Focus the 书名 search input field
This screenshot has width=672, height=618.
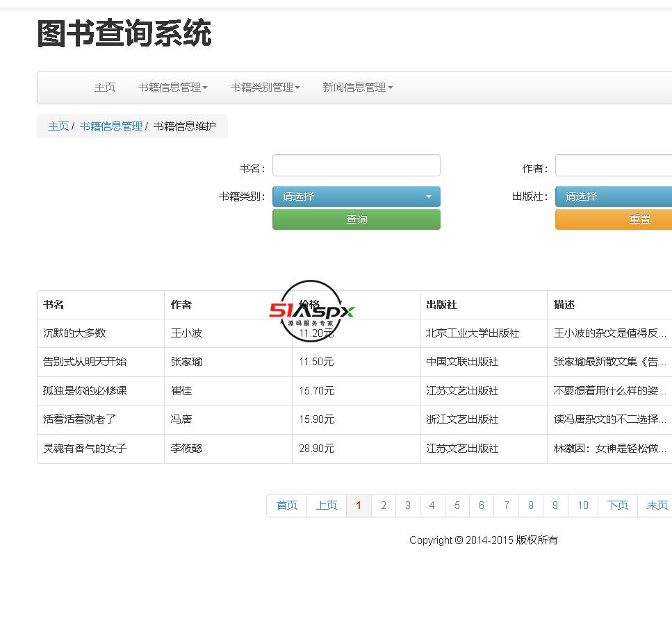pos(357,165)
